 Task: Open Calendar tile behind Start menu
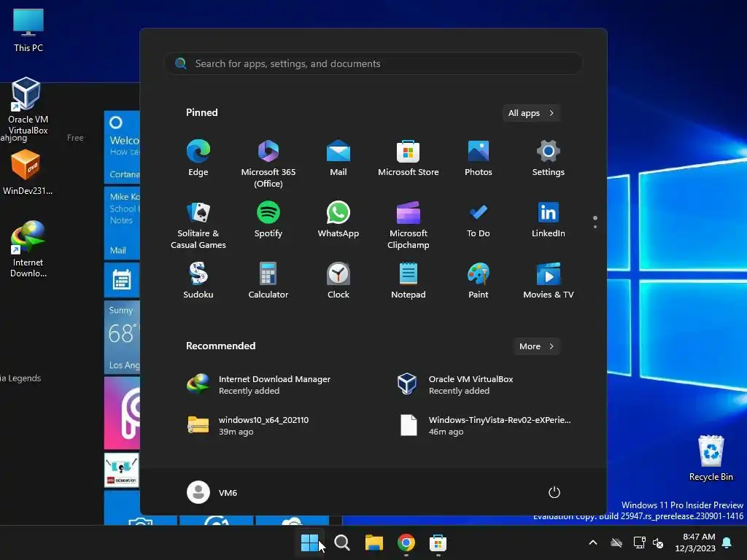point(122,279)
